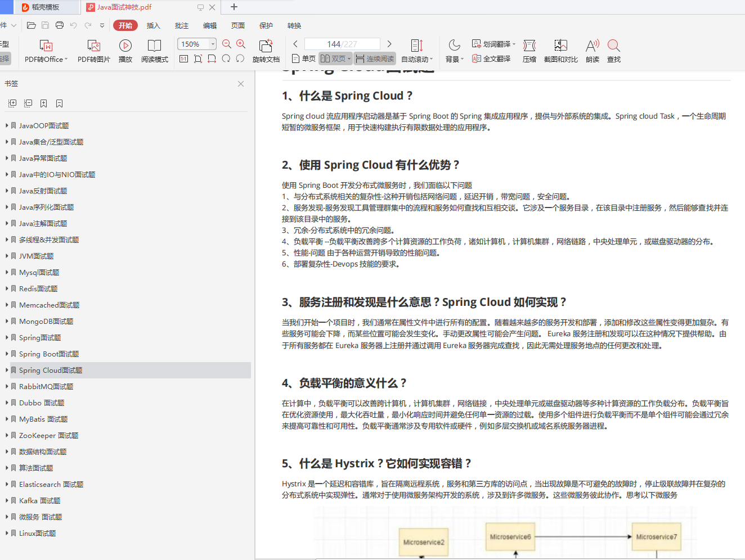Open a new tab with plus button
The width and height of the screenshot is (745, 560).
pyautogui.click(x=234, y=7)
